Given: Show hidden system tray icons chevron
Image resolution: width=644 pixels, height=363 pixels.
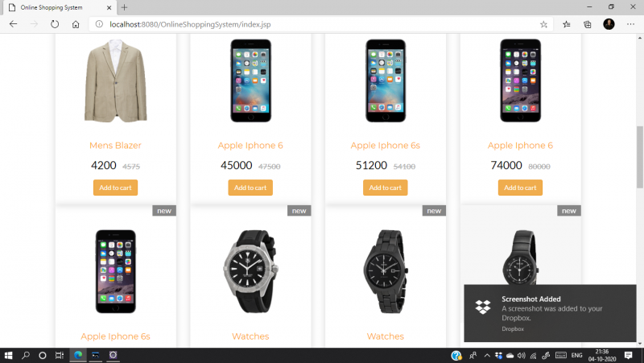Looking at the screenshot, I should point(487,356).
